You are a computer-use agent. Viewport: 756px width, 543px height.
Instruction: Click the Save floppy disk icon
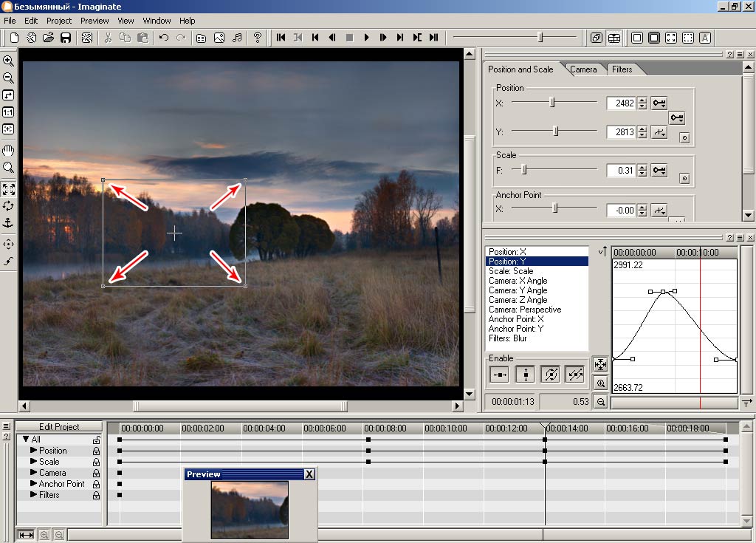coord(66,38)
